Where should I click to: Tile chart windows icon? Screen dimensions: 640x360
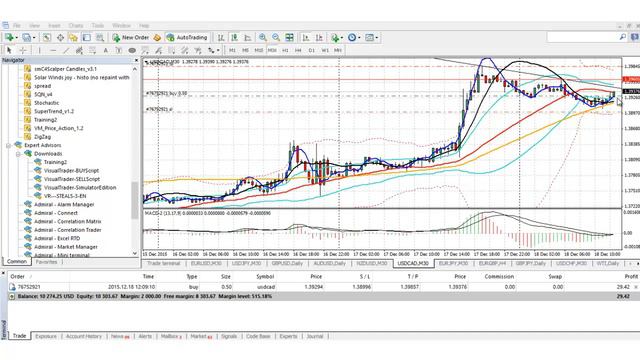[289, 38]
